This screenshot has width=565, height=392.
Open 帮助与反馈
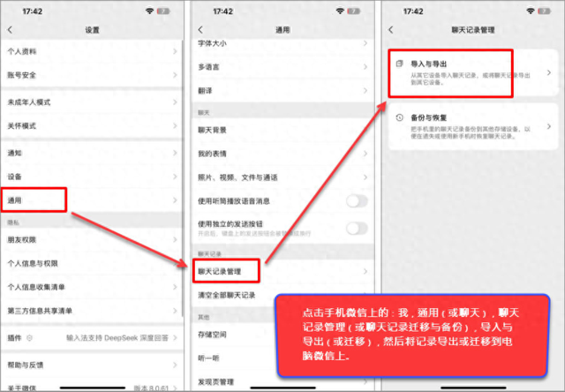pos(92,365)
